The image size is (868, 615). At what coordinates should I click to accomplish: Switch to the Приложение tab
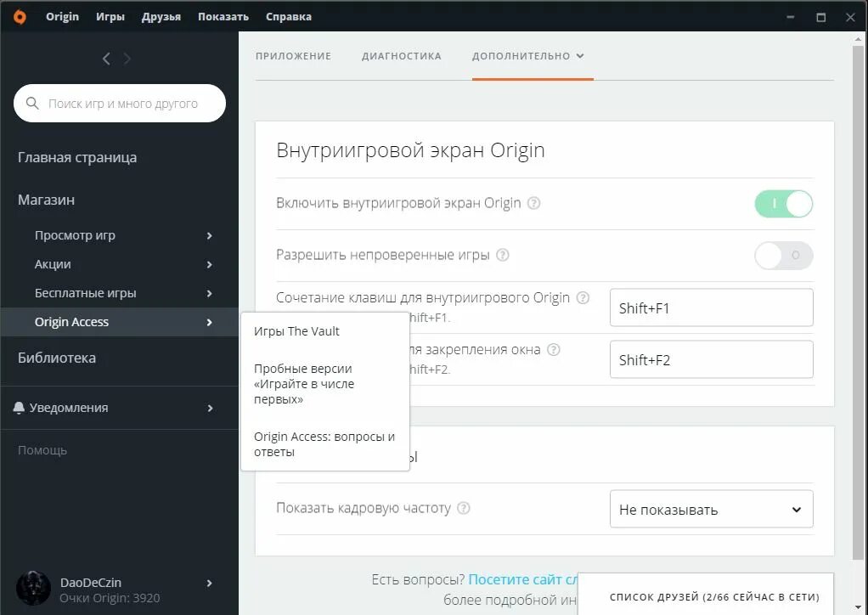pyautogui.click(x=293, y=56)
